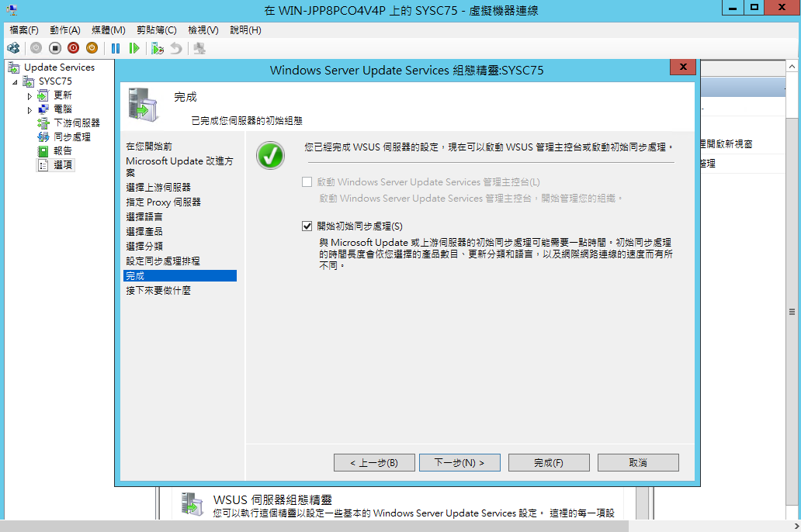Click the Ctrl+Alt+Del toolbar icon

coord(13,49)
